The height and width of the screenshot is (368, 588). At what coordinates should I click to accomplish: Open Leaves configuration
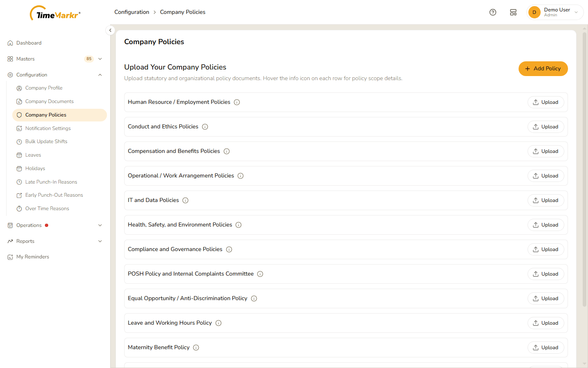pyautogui.click(x=33, y=155)
